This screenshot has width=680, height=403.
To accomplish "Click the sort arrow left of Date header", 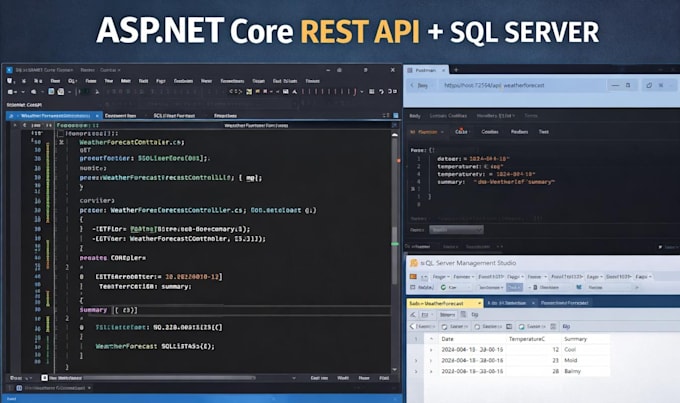I will (431, 338).
